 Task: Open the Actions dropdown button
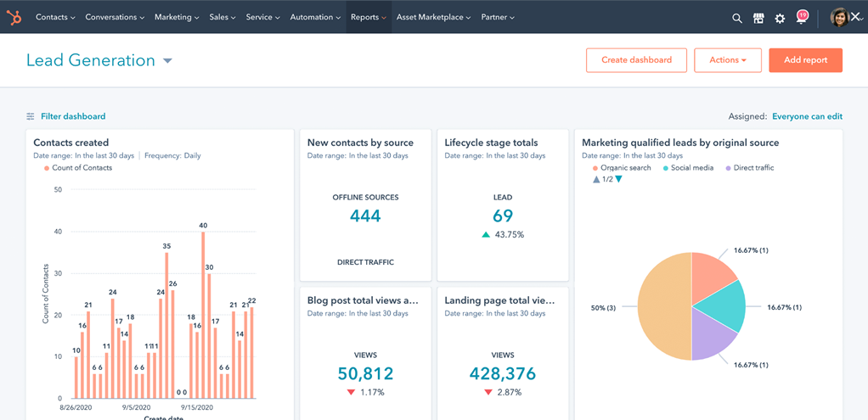pyautogui.click(x=727, y=60)
